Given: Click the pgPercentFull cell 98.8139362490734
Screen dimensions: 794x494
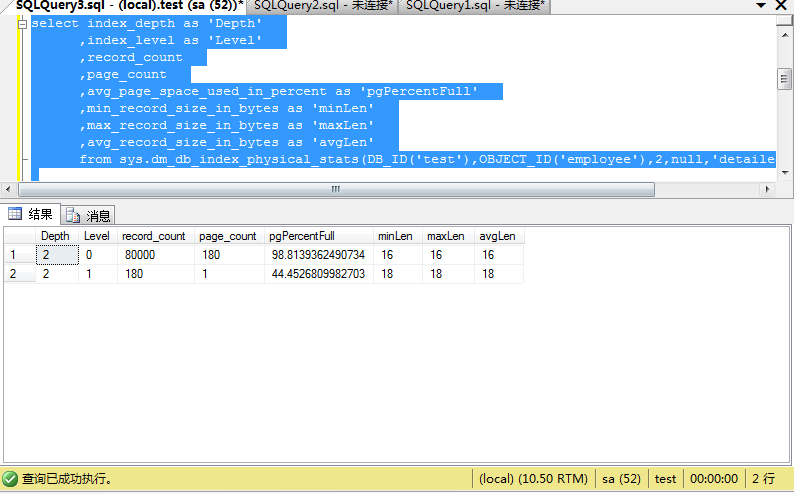Looking at the screenshot, I should point(319,255).
